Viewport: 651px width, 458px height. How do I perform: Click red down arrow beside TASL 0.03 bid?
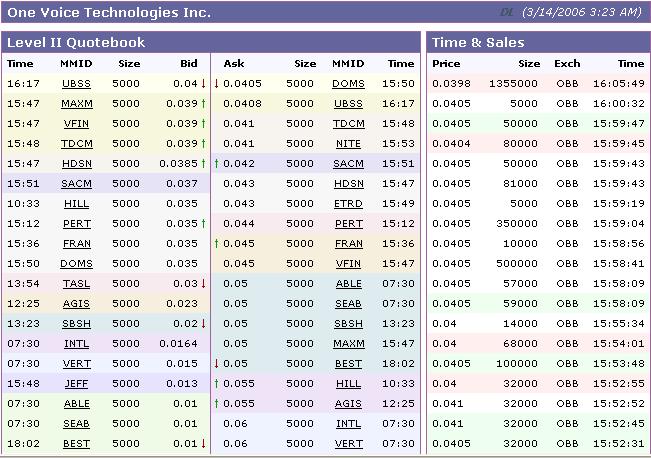(x=203, y=284)
